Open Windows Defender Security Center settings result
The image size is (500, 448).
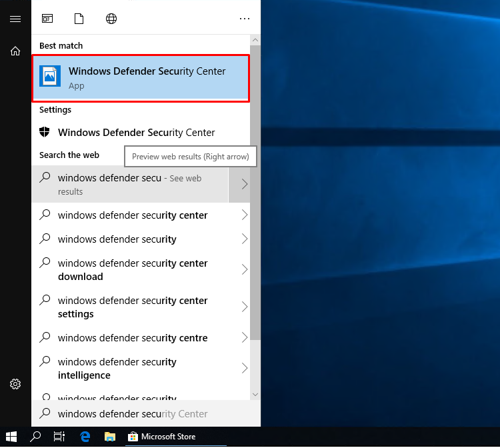pos(141,132)
